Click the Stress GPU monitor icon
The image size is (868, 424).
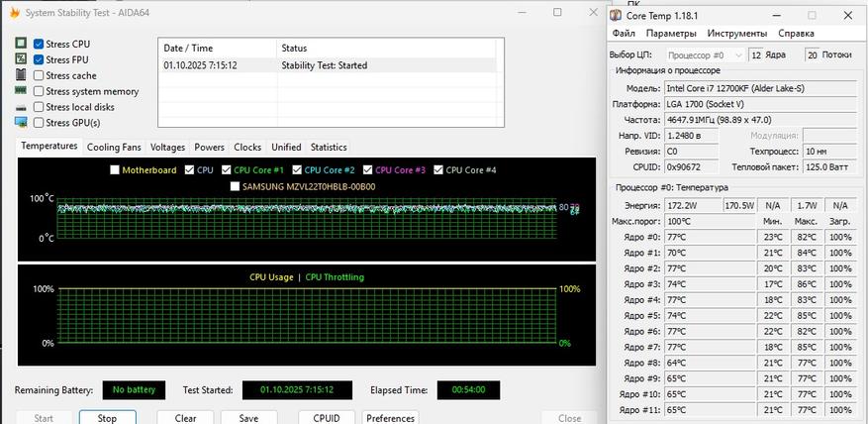[21, 122]
